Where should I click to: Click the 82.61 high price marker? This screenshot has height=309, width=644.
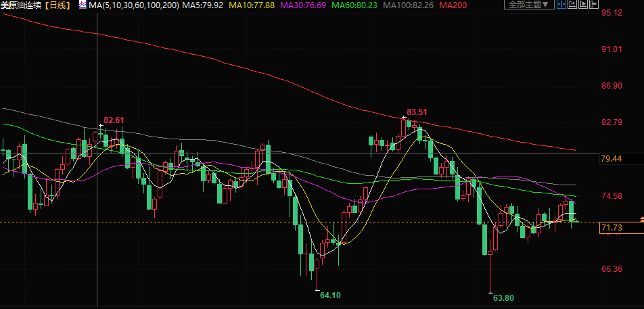(114, 120)
